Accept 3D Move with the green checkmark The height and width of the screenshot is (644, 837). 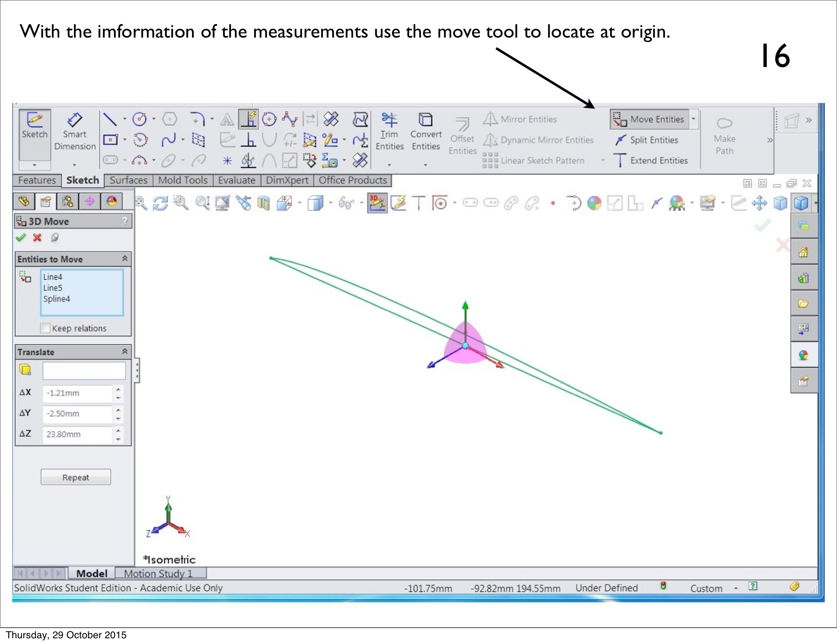(x=21, y=237)
